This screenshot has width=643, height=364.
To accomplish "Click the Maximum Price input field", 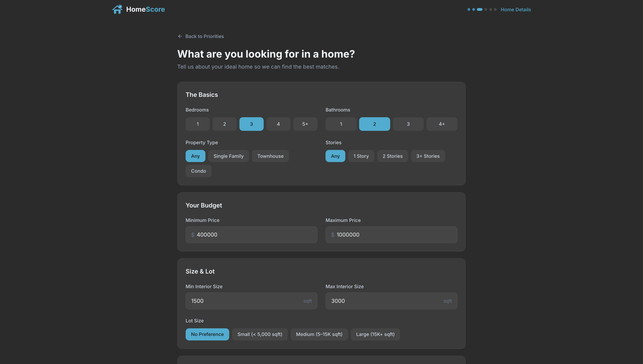I will (x=391, y=235).
